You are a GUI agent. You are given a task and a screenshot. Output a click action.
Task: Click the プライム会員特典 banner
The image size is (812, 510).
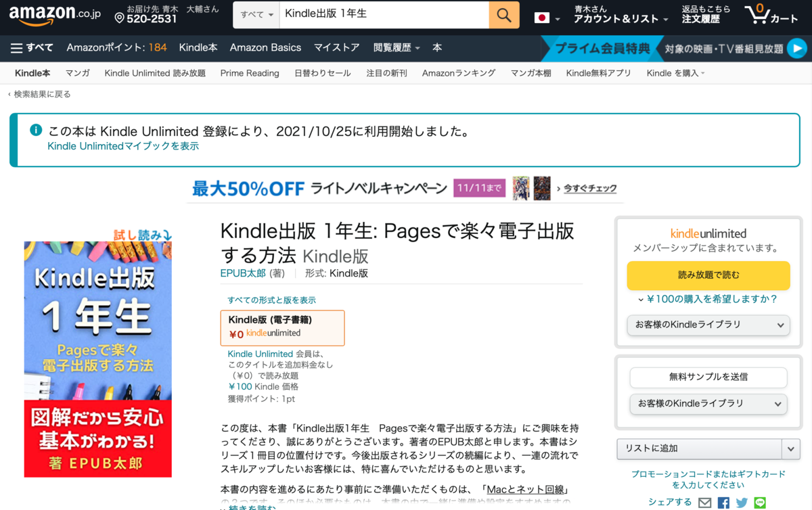[602, 48]
